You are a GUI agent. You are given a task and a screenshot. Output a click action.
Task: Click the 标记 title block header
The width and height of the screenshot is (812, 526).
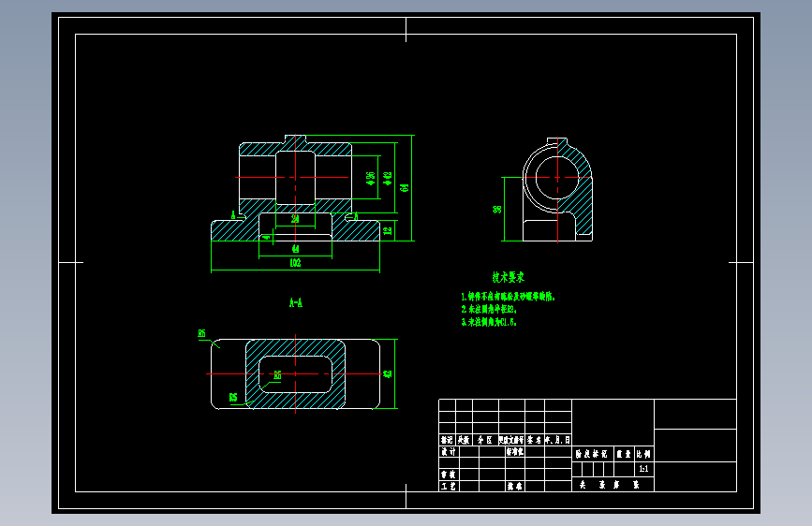447,440
